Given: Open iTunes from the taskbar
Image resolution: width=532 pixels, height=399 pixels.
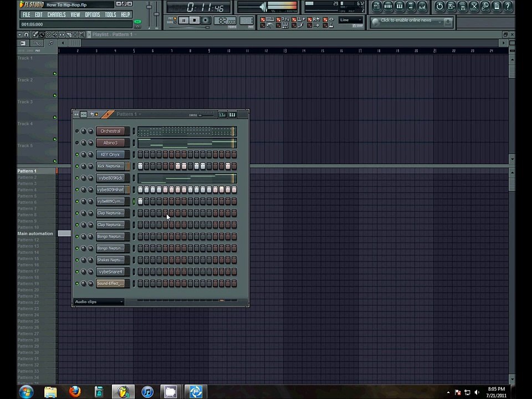Looking at the screenshot, I should [147, 392].
